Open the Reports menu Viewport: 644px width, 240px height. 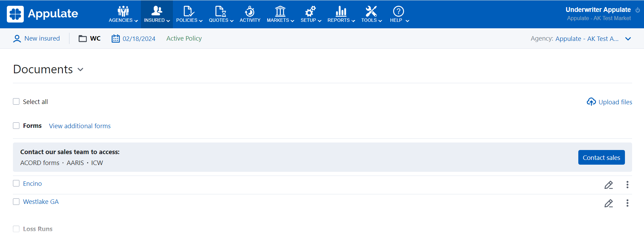tap(341, 14)
